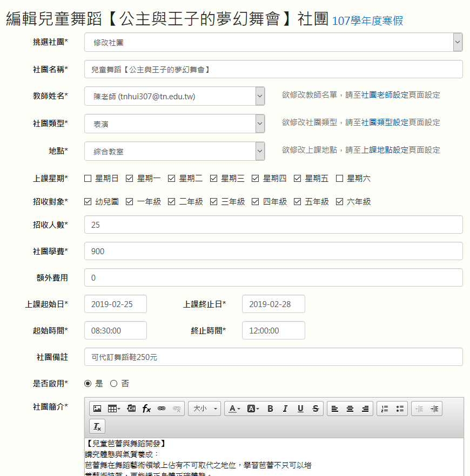
Task: Open the 社團老師設定 link
Action: (x=385, y=95)
